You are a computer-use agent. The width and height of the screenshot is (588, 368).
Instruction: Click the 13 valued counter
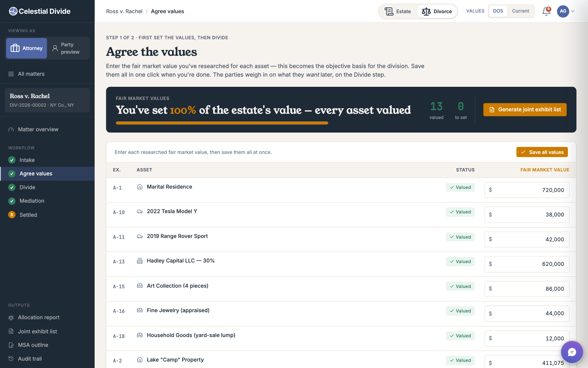436,110
